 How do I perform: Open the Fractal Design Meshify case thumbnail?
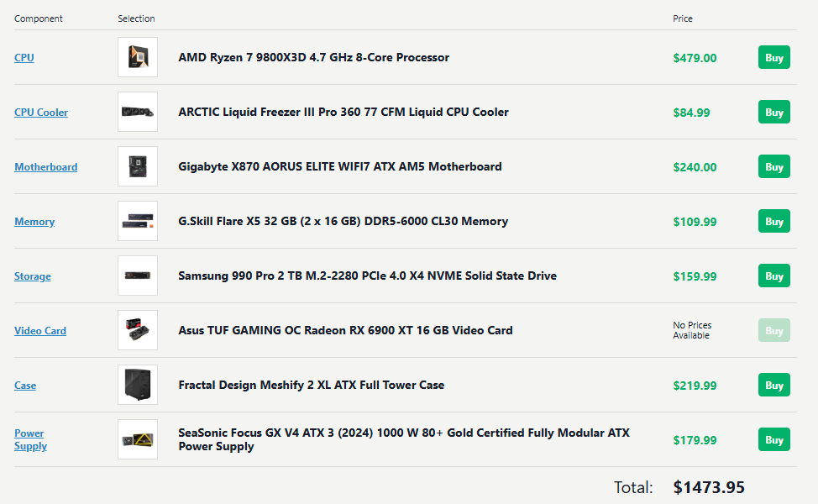click(x=138, y=385)
